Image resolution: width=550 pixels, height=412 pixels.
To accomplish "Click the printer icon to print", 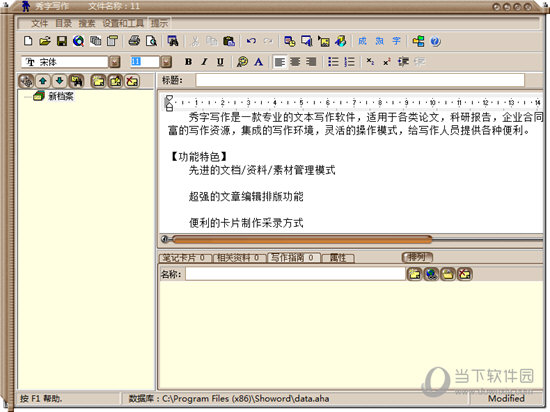I will [134, 41].
